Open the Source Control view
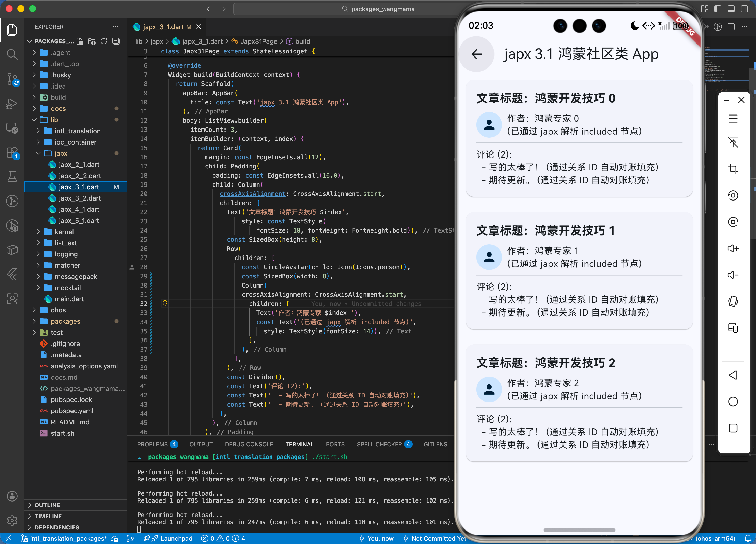 [12, 79]
